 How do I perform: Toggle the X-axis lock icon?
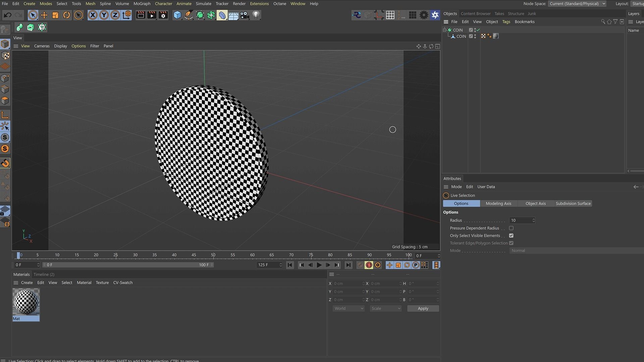(93, 15)
